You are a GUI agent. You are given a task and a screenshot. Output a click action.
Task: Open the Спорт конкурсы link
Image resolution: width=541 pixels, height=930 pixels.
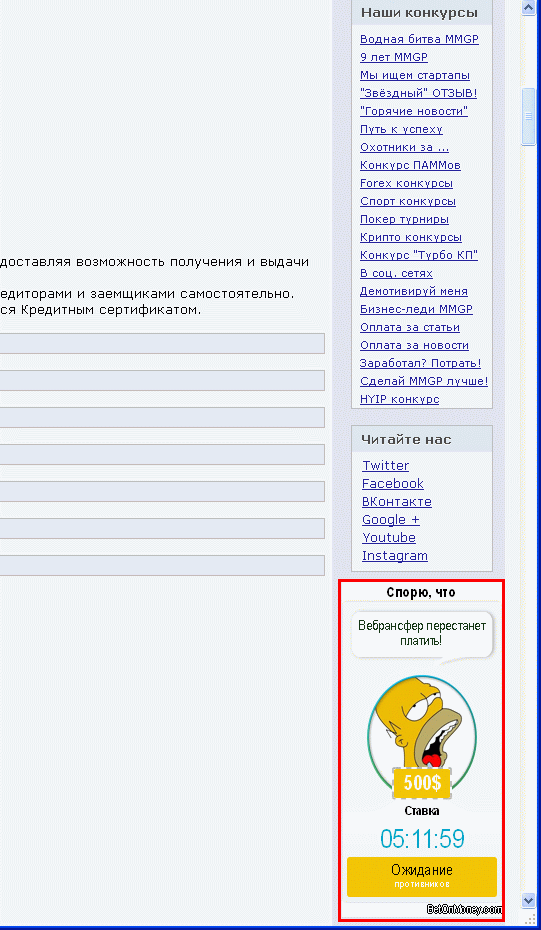click(408, 202)
